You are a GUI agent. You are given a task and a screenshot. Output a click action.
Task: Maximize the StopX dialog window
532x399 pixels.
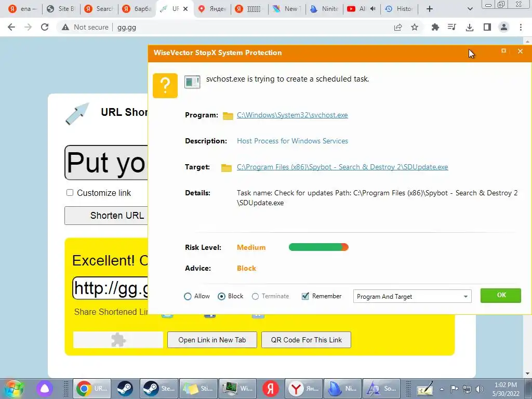click(503, 51)
